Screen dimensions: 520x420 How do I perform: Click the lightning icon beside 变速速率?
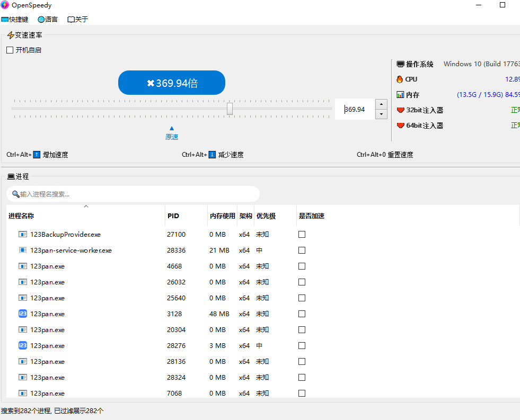[11, 35]
